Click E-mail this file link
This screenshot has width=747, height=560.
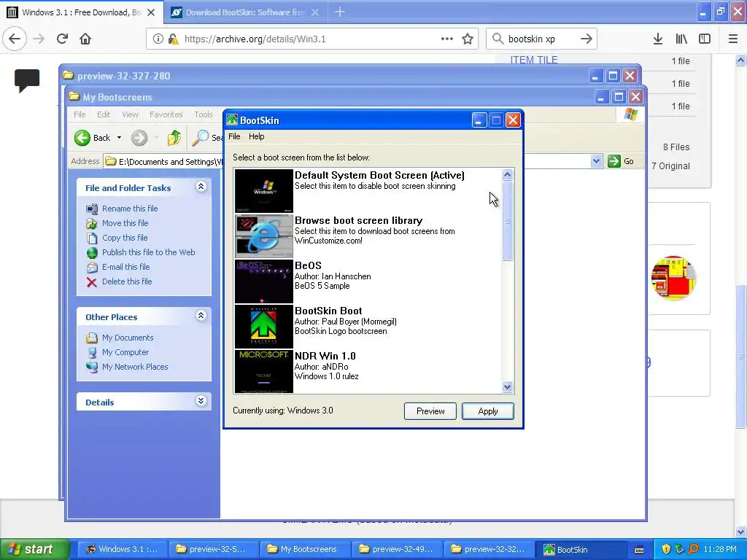point(125,267)
